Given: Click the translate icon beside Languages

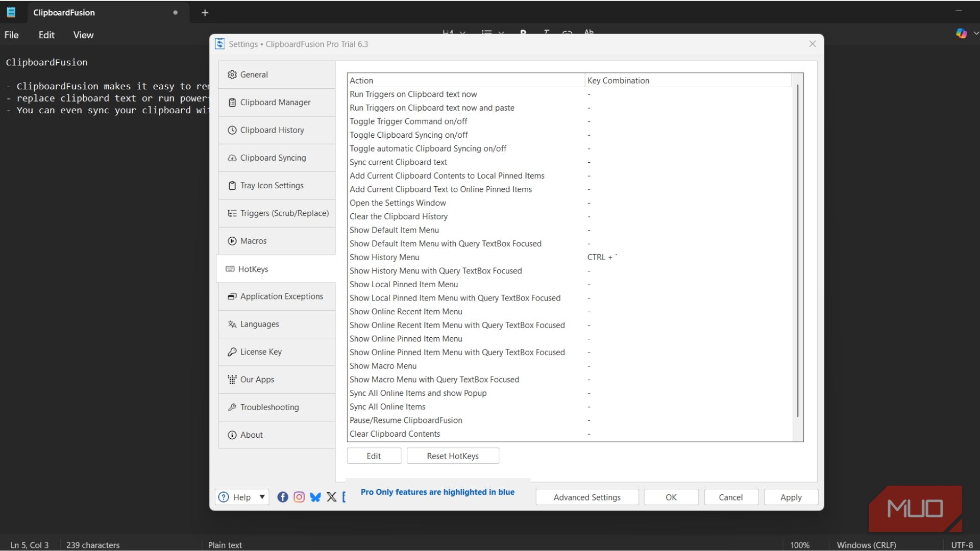Looking at the screenshot, I should click(232, 324).
